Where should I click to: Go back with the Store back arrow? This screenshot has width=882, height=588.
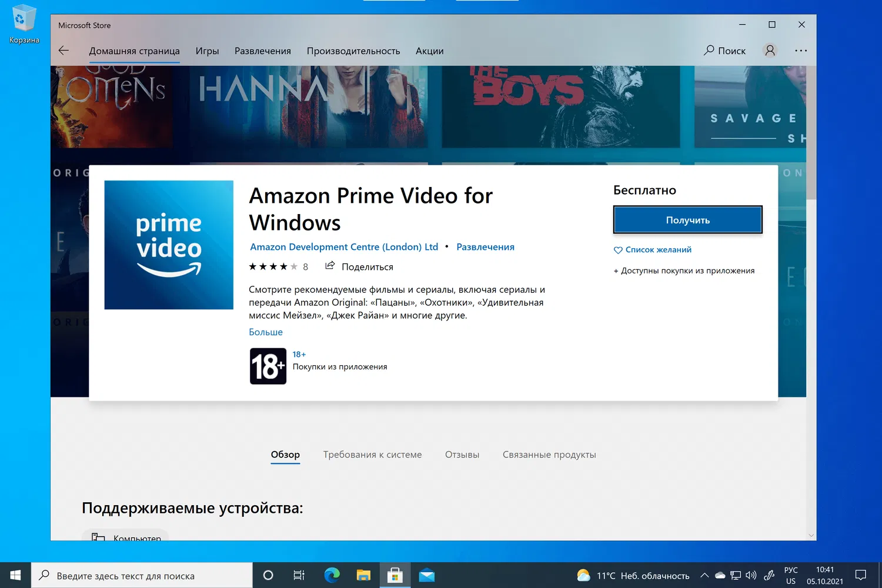pyautogui.click(x=64, y=51)
